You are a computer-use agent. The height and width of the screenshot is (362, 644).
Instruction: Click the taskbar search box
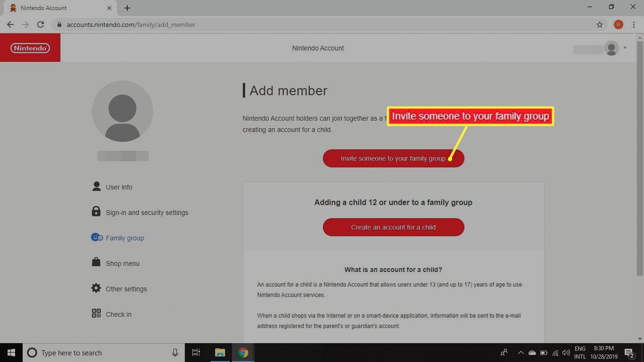point(104,353)
